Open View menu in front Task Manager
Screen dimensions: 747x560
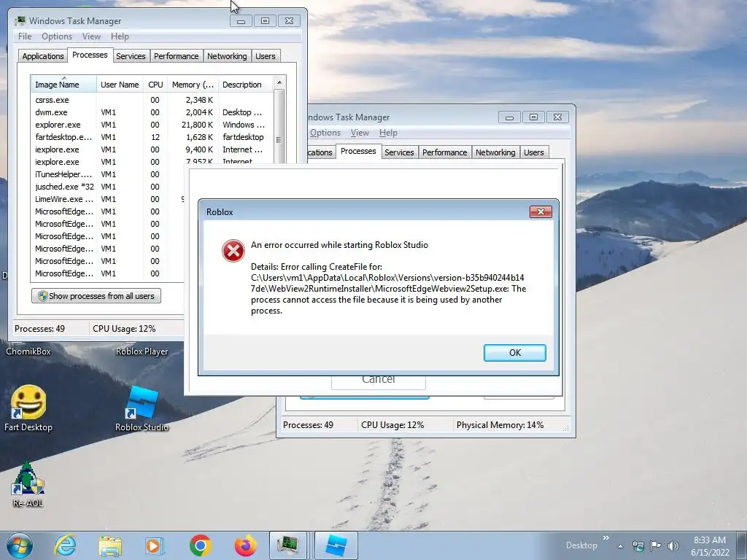pyautogui.click(x=91, y=36)
